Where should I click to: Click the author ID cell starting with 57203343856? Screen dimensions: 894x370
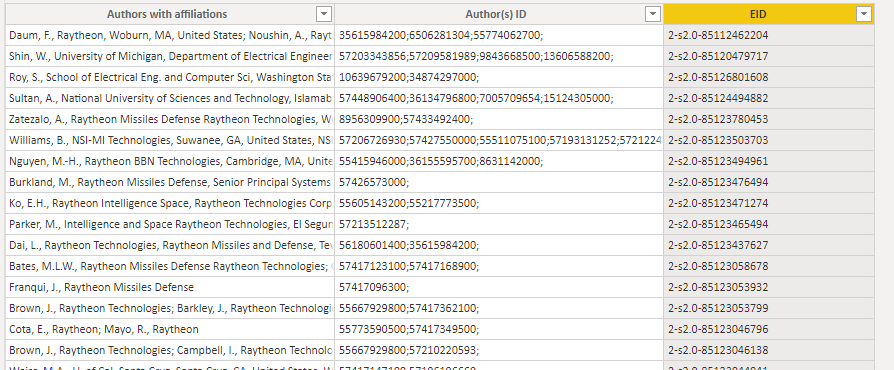(499, 56)
